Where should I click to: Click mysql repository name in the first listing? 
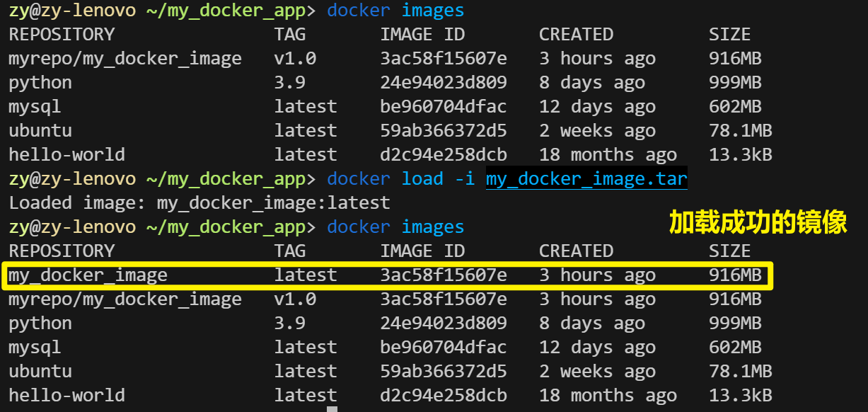pyautogui.click(x=35, y=107)
